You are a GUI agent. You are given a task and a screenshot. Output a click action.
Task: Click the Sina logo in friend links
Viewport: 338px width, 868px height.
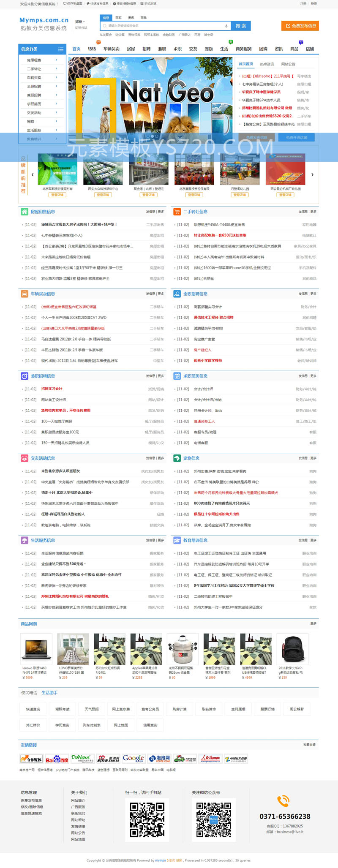click(108, 759)
